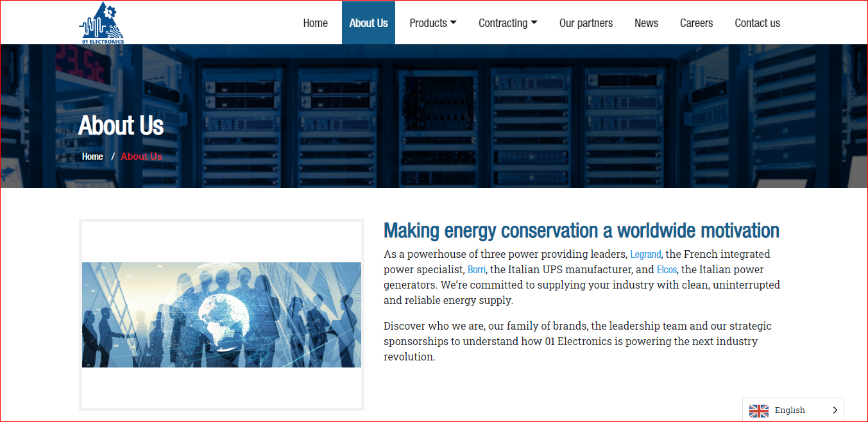The height and width of the screenshot is (422, 868).
Task: Go to Our partners page
Action: 586,23
